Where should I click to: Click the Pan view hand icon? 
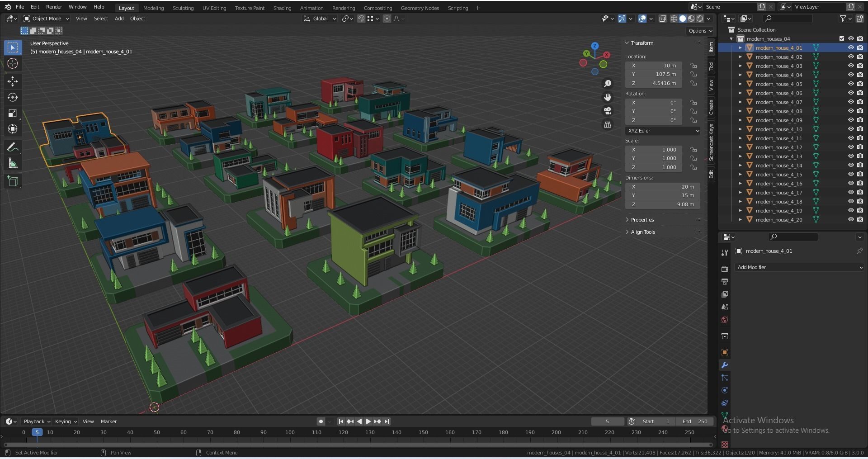tap(608, 97)
